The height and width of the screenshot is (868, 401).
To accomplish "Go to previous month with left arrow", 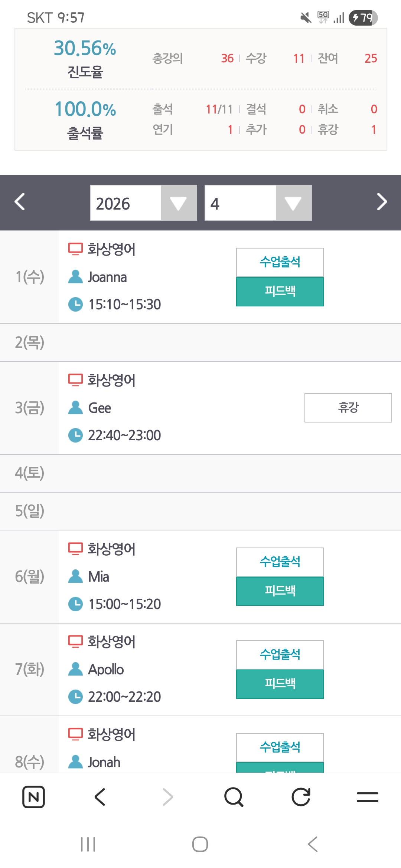I will pos(20,202).
